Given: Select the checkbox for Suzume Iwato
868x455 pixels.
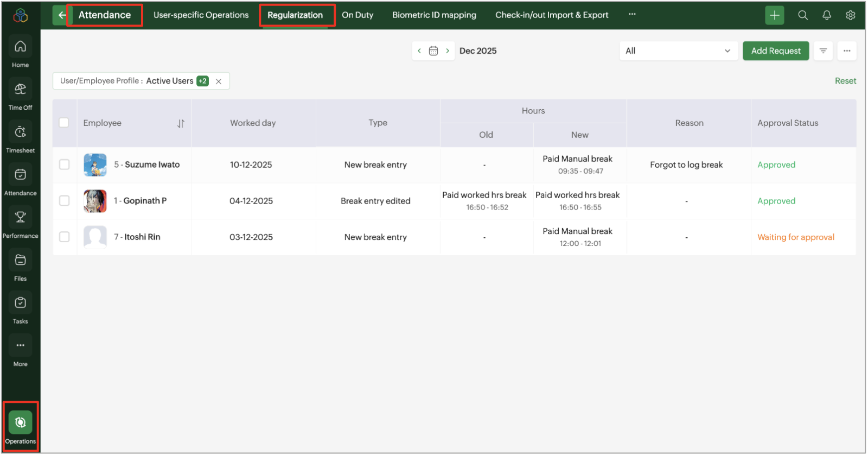Looking at the screenshot, I should (x=64, y=165).
